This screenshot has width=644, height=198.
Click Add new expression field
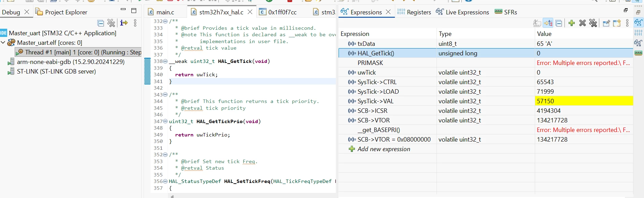click(x=384, y=149)
